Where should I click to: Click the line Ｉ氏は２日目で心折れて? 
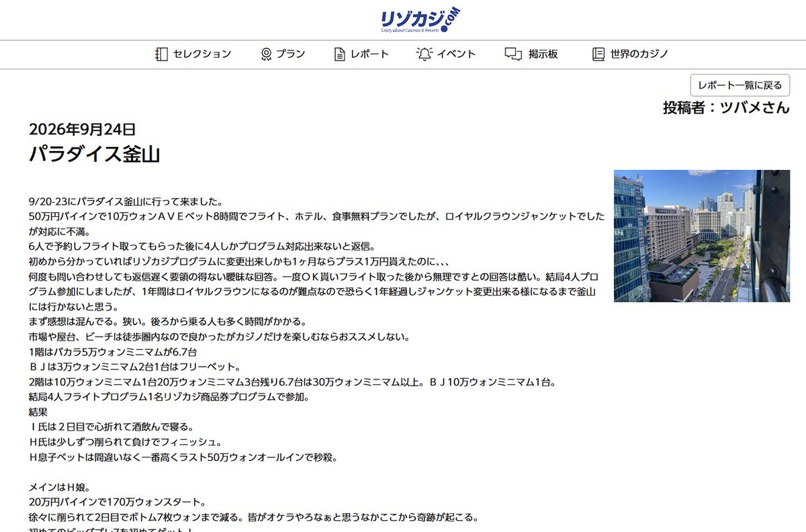pos(111,427)
